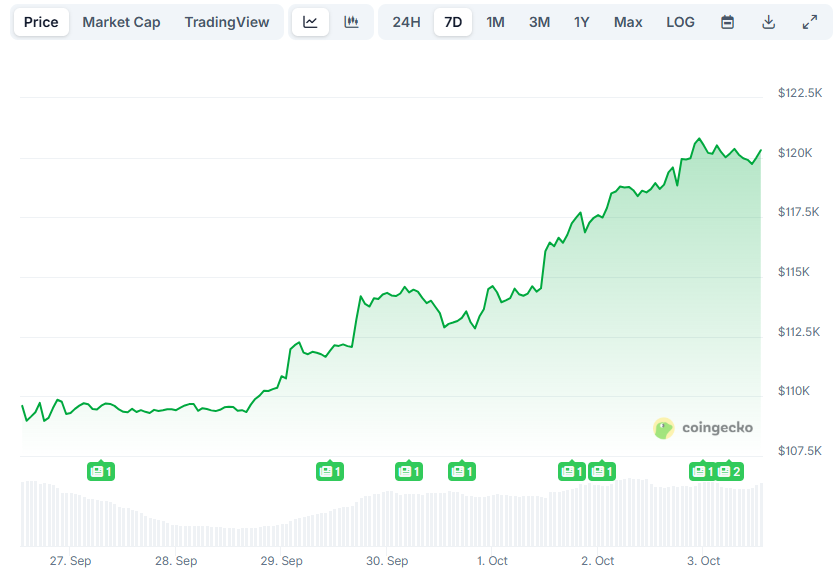The width and height of the screenshot is (837, 582).
Task: Show the 1M time range
Action: click(x=495, y=22)
